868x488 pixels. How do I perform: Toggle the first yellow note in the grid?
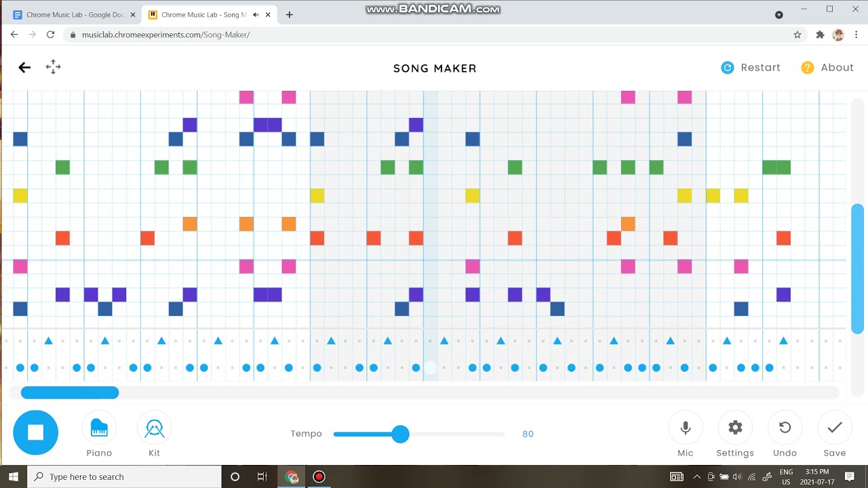coord(20,196)
